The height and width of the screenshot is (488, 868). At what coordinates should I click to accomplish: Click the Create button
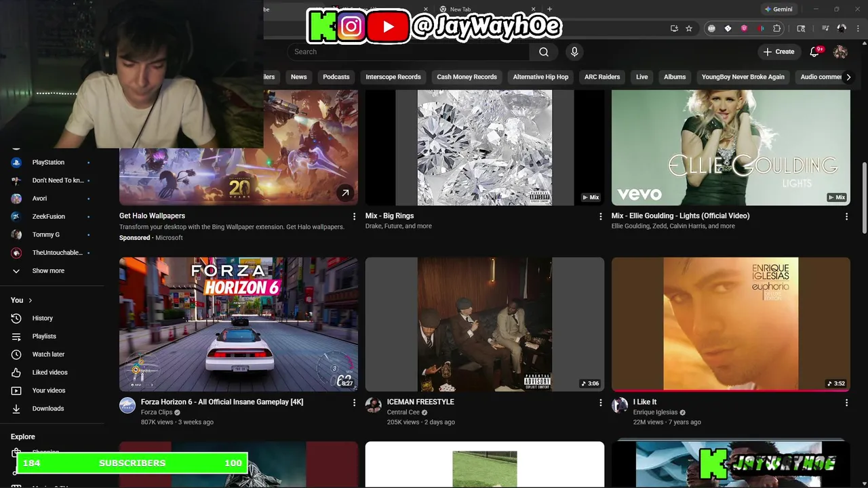(x=778, y=52)
